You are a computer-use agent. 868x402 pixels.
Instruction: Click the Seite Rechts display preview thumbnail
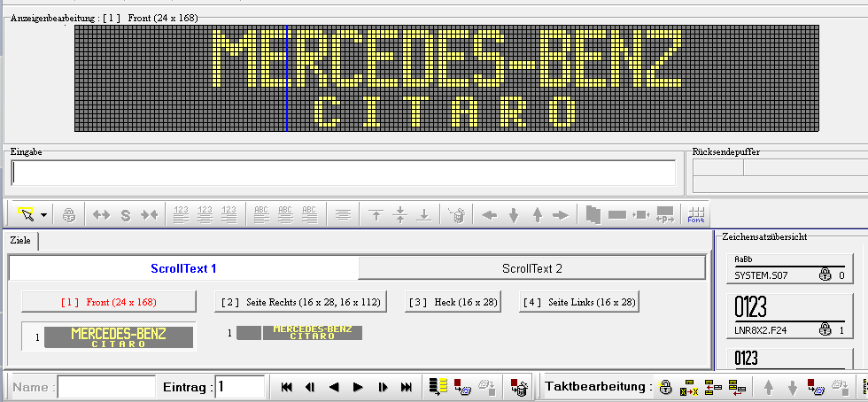tap(299, 333)
